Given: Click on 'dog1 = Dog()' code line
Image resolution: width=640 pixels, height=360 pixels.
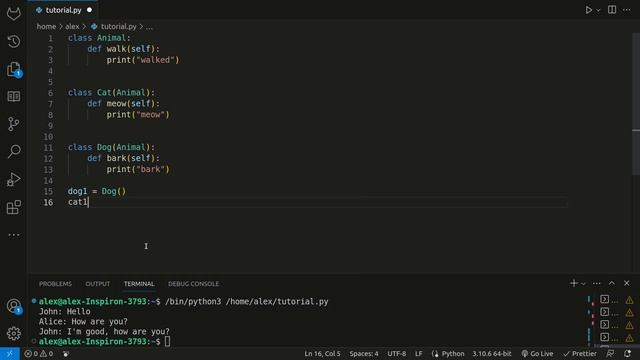Looking at the screenshot, I should [97, 191].
